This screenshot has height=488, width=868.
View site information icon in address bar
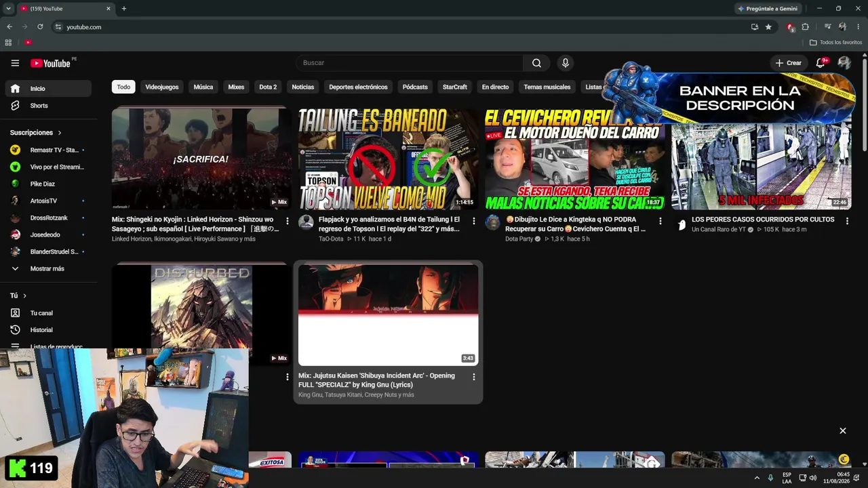point(58,27)
